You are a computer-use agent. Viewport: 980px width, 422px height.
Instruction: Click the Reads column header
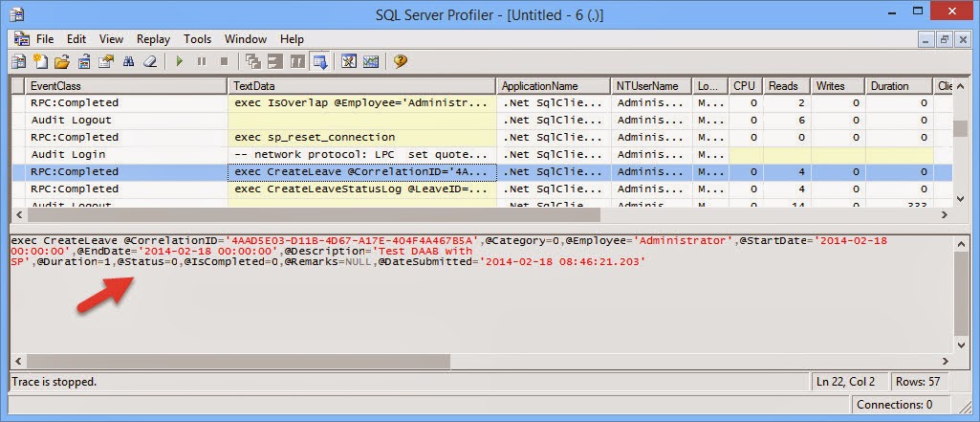(787, 86)
